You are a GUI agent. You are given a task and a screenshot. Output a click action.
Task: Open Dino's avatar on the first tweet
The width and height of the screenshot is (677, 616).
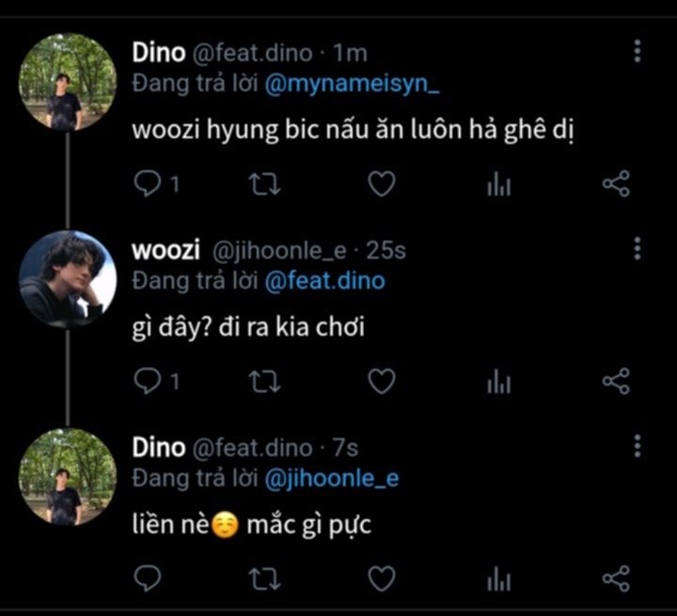(68, 83)
